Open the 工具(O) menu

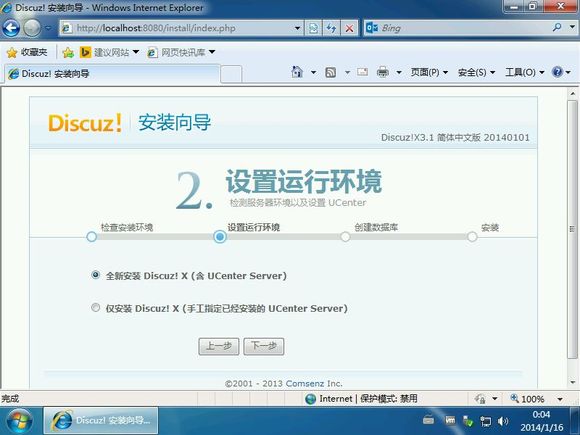[525, 72]
